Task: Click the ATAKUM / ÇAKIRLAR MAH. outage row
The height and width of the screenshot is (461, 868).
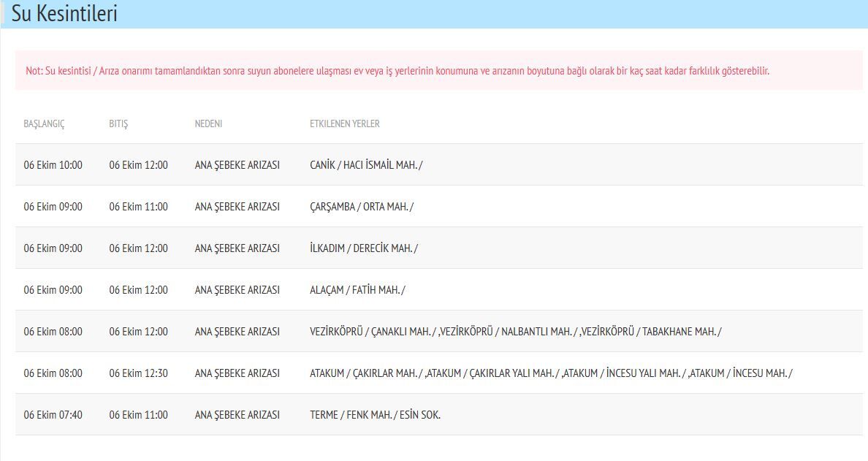Action: click(439, 373)
